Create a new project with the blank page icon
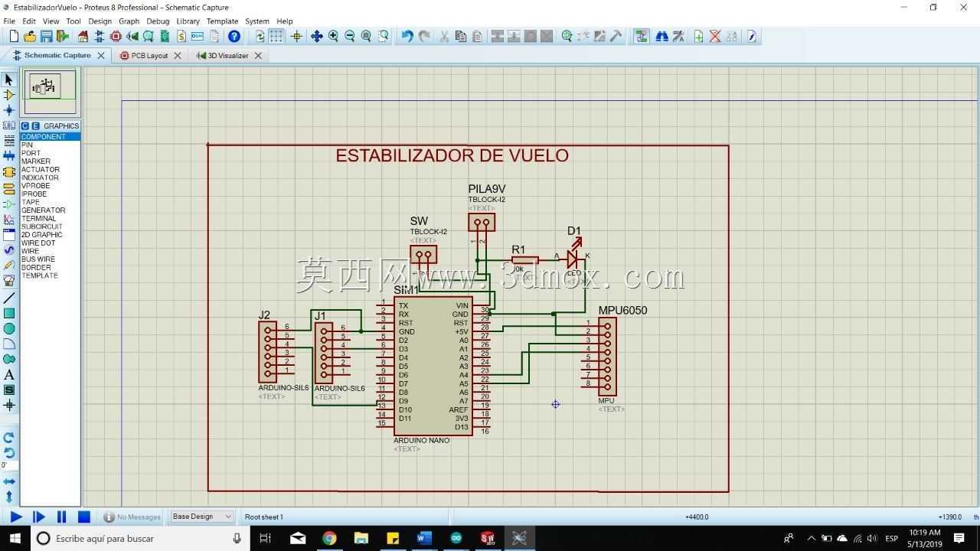Image resolution: width=980 pixels, height=551 pixels. (13, 36)
